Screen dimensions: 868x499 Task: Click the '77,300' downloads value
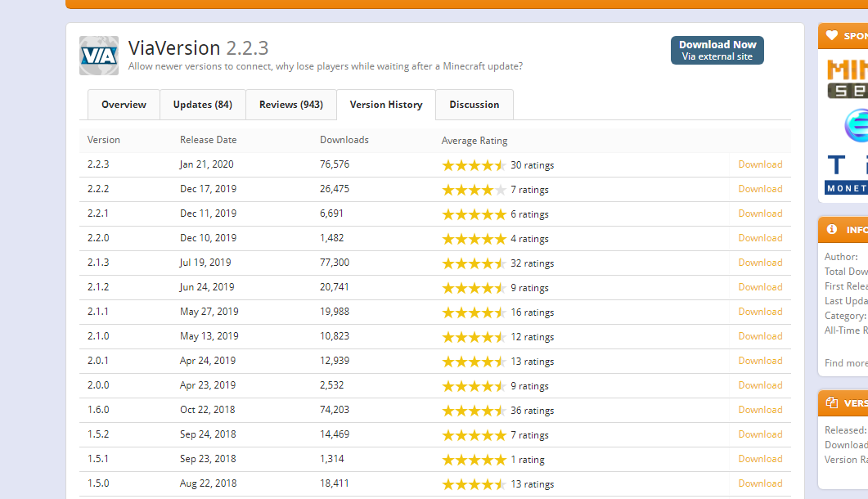(335, 263)
